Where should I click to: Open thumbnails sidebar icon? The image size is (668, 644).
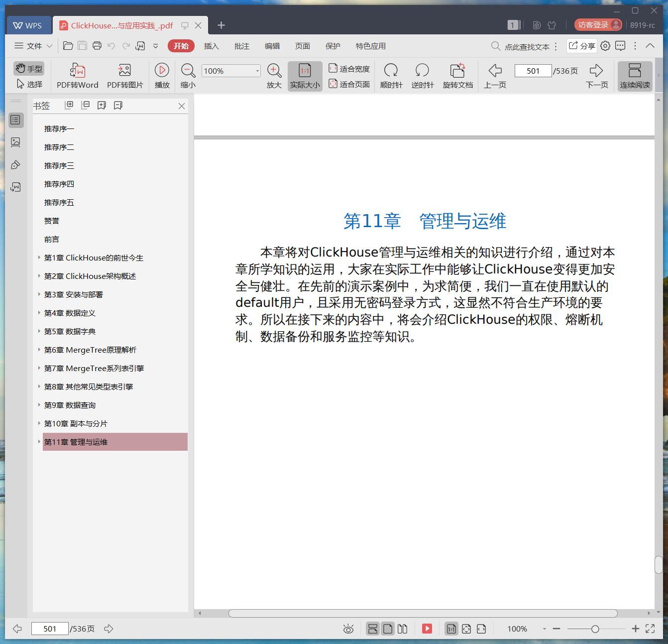15,142
